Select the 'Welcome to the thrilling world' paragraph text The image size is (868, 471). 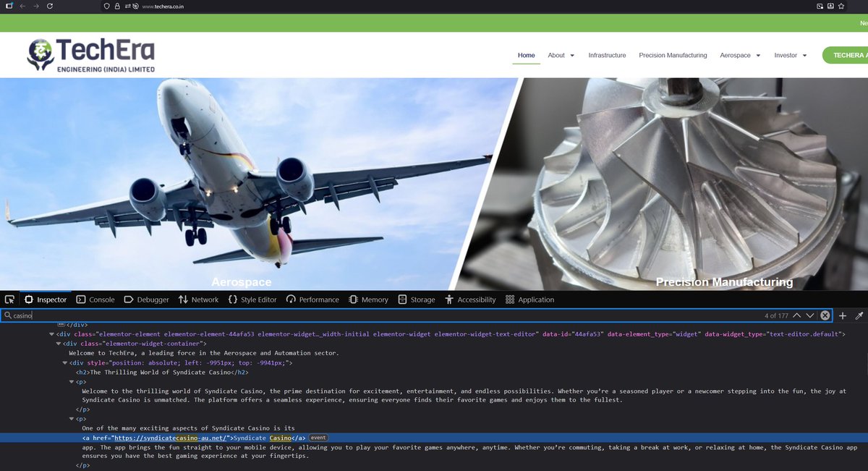click(464, 395)
